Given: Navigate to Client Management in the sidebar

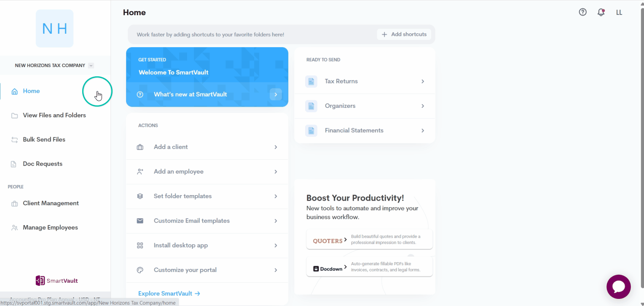Looking at the screenshot, I should click(51, 203).
